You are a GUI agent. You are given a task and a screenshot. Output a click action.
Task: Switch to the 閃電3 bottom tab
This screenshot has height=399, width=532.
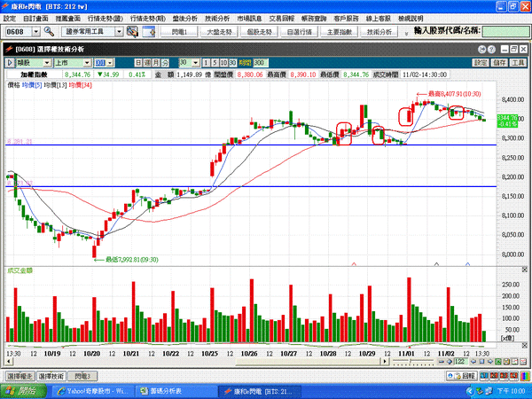82,376
